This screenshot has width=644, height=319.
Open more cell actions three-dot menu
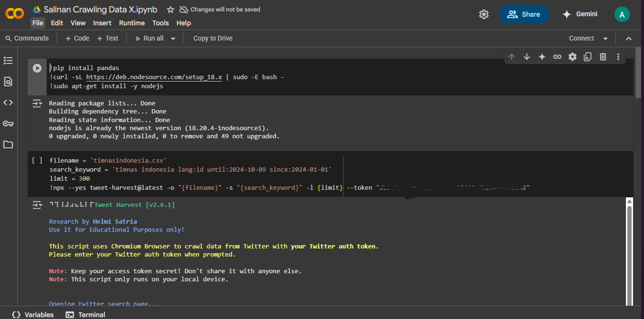pyautogui.click(x=618, y=57)
